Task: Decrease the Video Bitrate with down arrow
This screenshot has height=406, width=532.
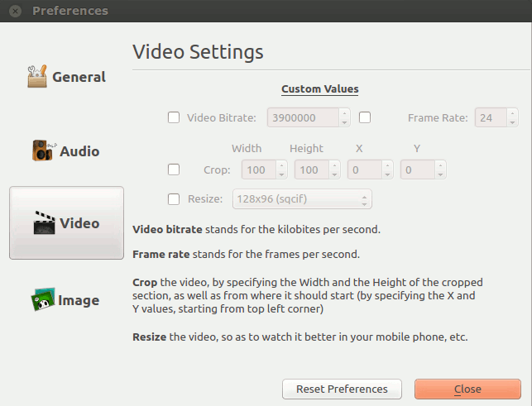Action: [344, 122]
